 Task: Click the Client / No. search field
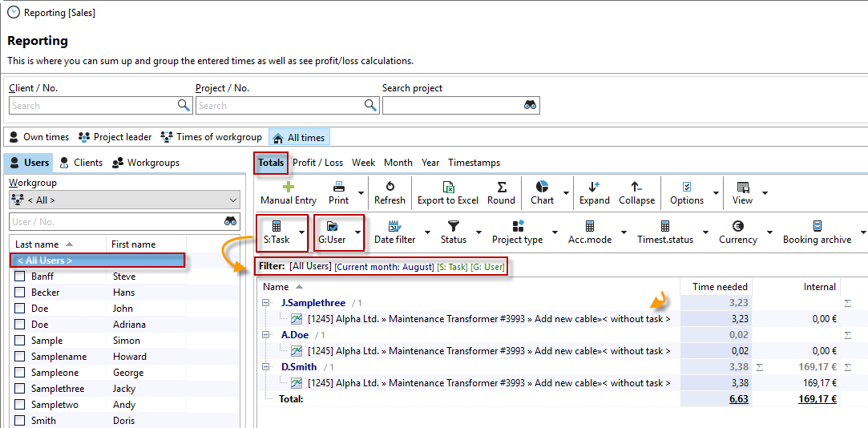92,106
